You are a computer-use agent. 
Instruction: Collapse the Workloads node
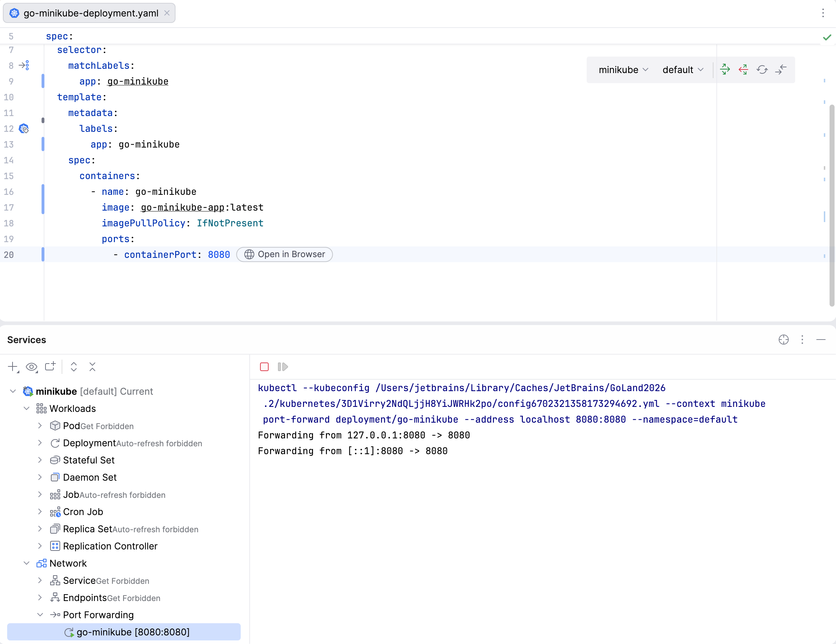coord(27,409)
